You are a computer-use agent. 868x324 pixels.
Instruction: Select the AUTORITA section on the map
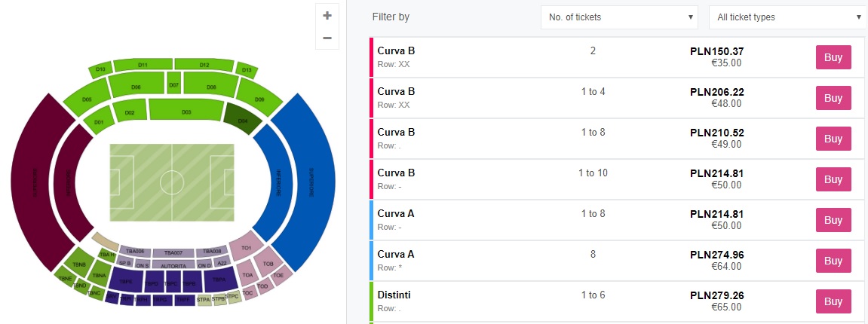point(173,265)
